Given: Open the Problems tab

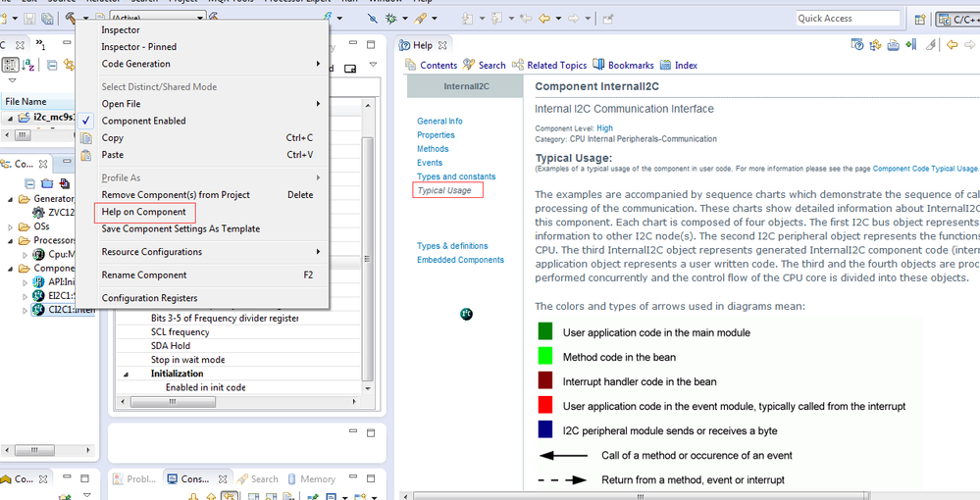Looking at the screenshot, I should pos(135,478).
